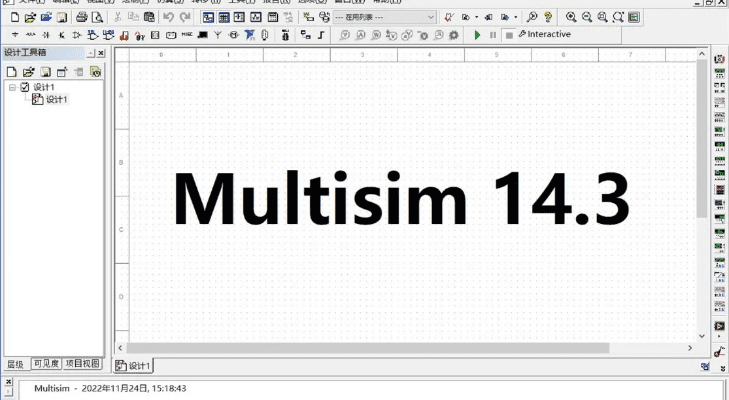Open the Interactive simulation settings
The width and height of the screenshot is (729, 400).
[544, 35]
